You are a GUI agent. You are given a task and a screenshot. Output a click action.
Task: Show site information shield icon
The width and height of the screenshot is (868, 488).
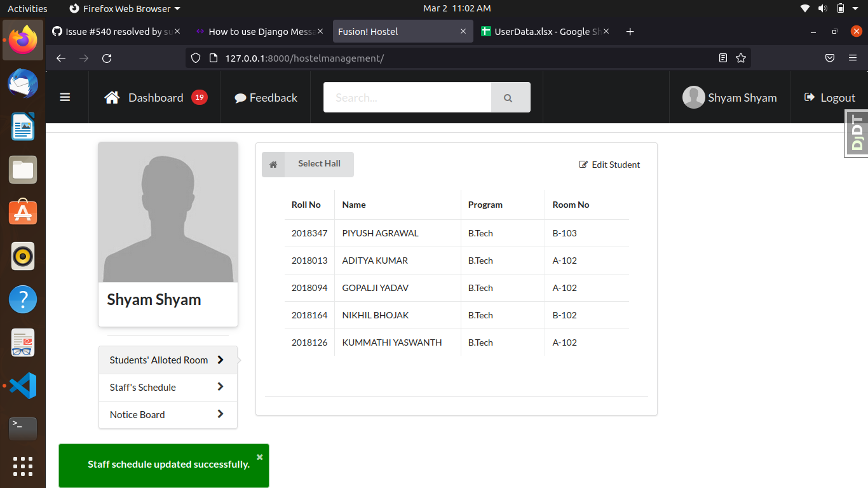[x=196, y=58]
